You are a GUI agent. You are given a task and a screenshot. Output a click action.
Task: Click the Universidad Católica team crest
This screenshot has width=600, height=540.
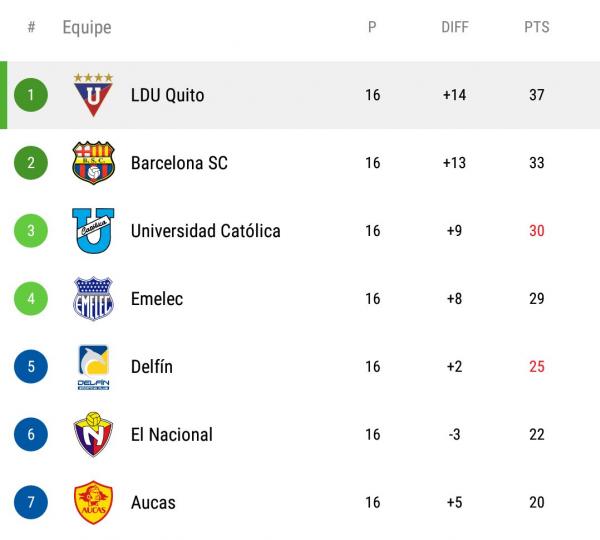coord(93,231)
